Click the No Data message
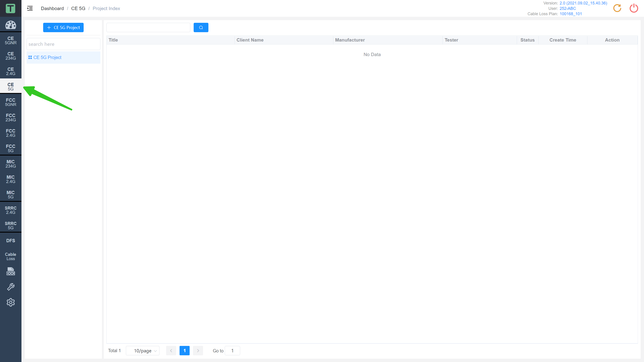 [x=372, y=55]
